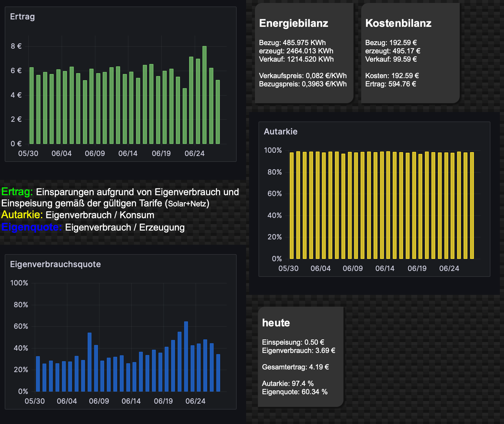Open the Ertrag panel title menu
Viewport: 504px width, 424px height.
coord(22,17)
